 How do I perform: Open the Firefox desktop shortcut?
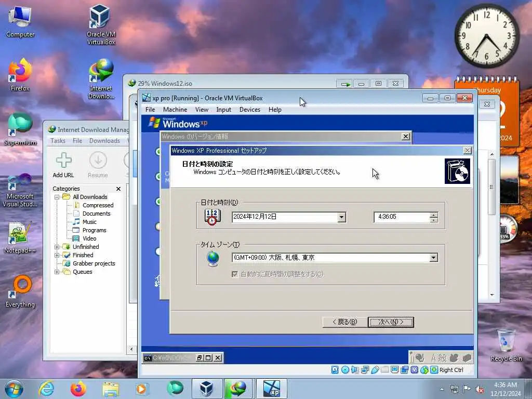[x=20, y=75]
